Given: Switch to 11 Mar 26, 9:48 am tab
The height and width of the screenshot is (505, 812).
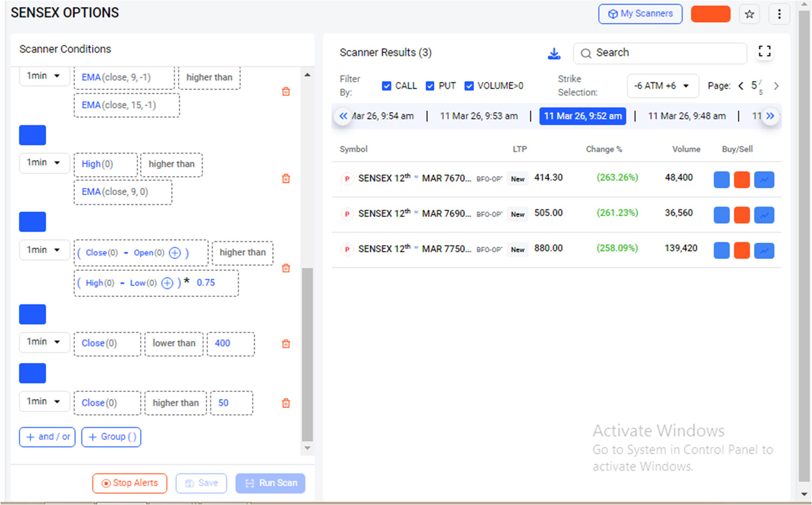Looking at the screenshot, I should (x=686, y=116).
